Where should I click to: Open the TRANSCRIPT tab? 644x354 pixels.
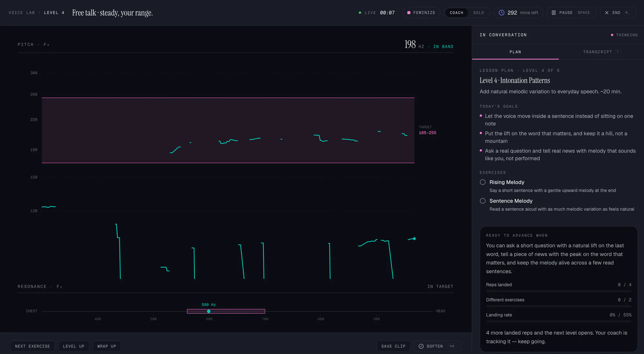(601, 52)
